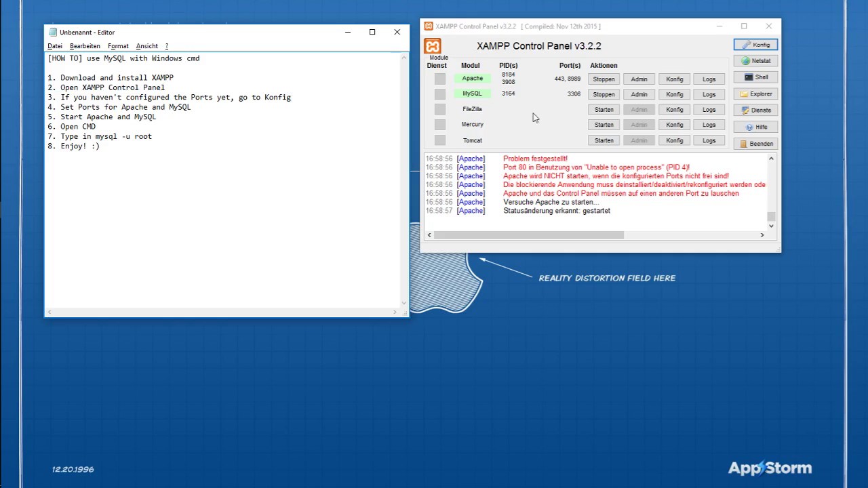Image resolution: width=868 pixels, height=488 pixels.
Task: Open Konfig for the Apache row
Action: tap(674, 79)
